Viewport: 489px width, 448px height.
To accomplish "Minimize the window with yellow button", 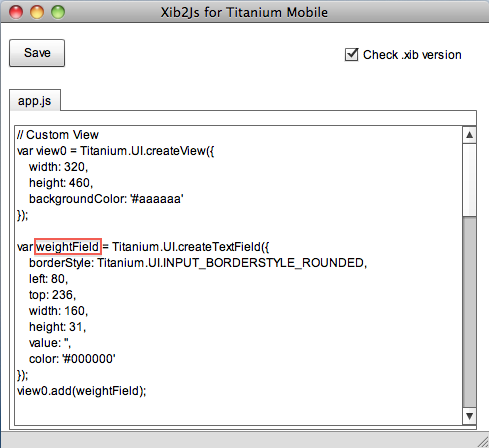I will [x=37, y=13].
